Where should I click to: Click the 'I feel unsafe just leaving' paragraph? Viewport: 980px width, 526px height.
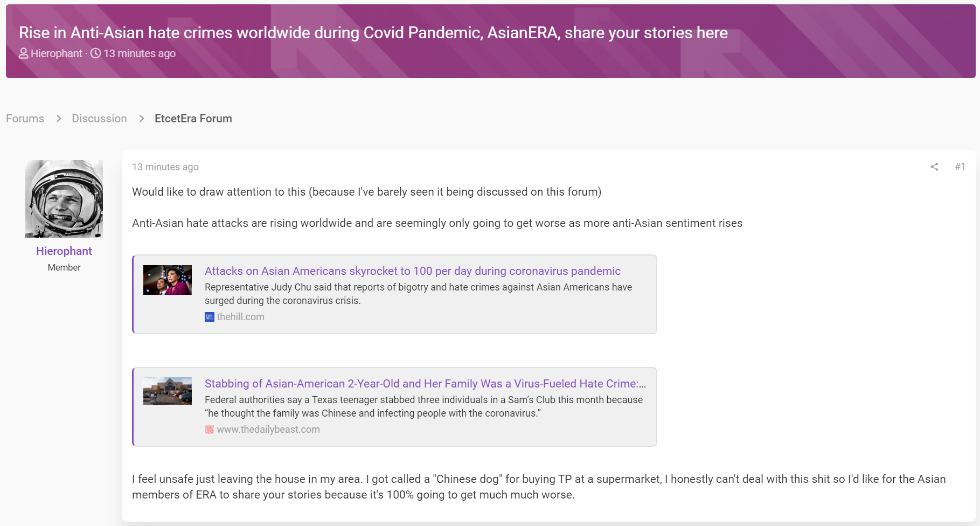pyautogui.click(x=539, y=487)
